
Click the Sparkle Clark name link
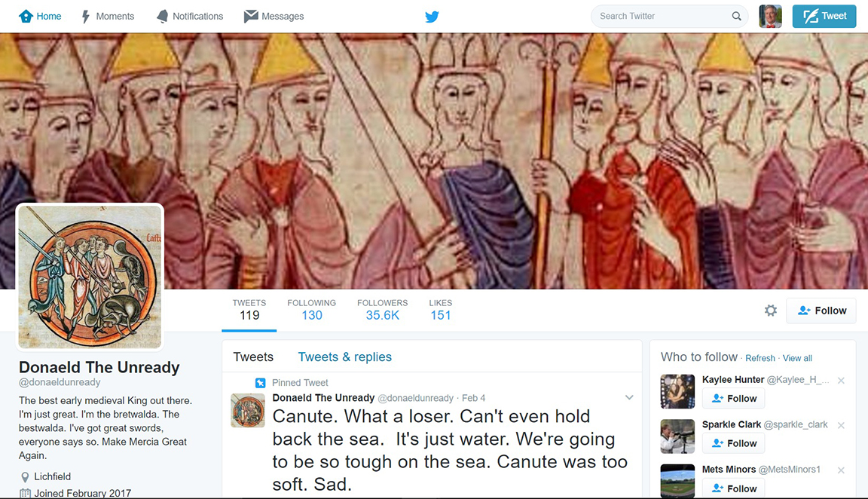(732, 425)
